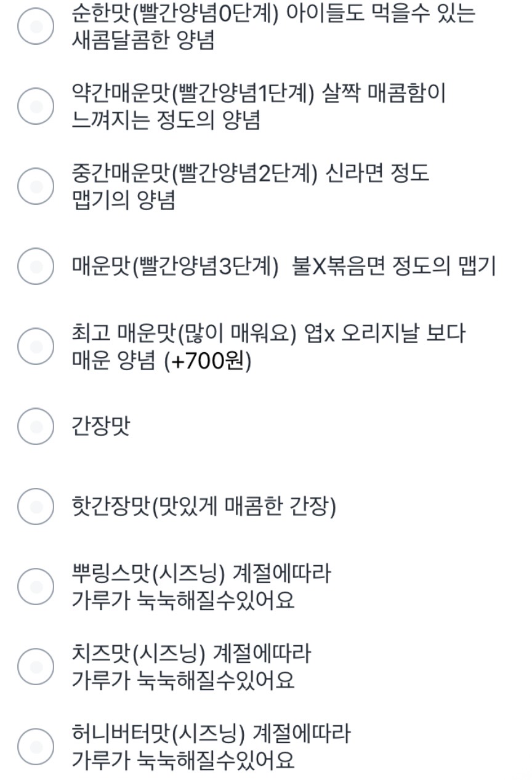Tap the 핫간장맛(맛있게 매콤한 간장) label
532x780 pixels.
pos(204,507)
